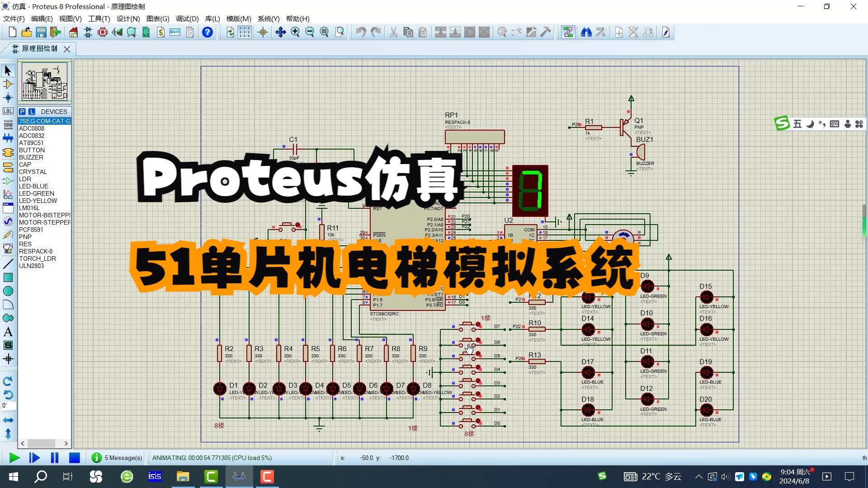
Task: Switch to the 原理图绘制 tab
Action: pyautogui.click(x=40, y=49)
